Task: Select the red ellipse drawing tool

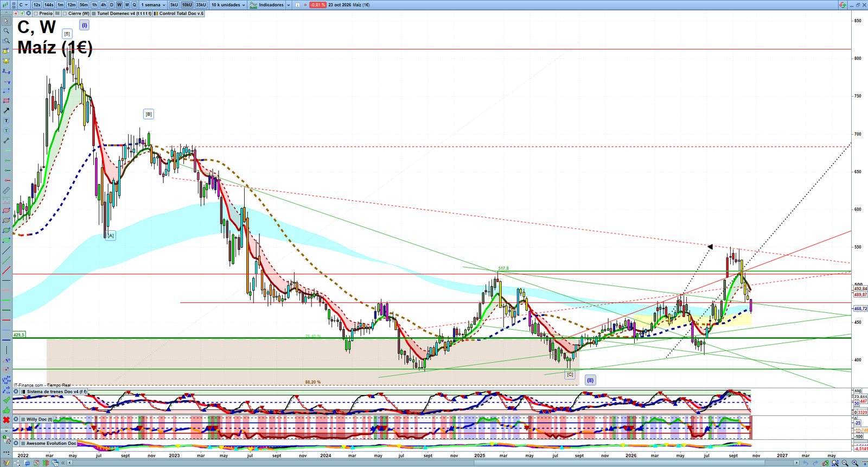Action: click(x=6, y=211)
